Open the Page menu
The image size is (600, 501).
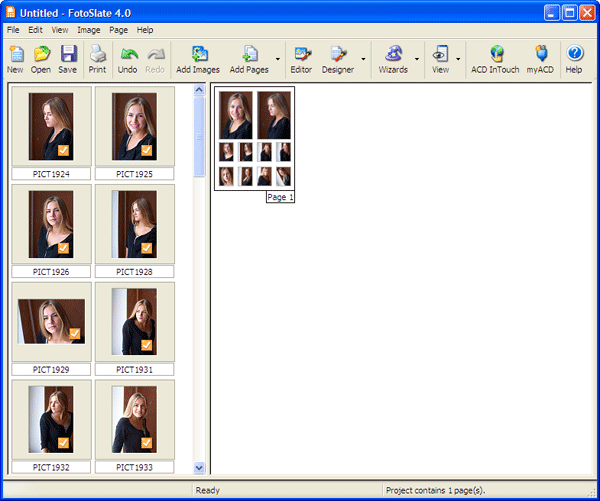point(119,30)
